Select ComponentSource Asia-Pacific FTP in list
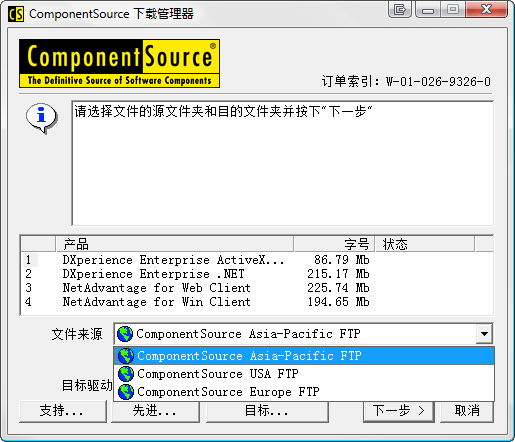The width and height of the screenshot is (515, 442). tap(304, 356)
